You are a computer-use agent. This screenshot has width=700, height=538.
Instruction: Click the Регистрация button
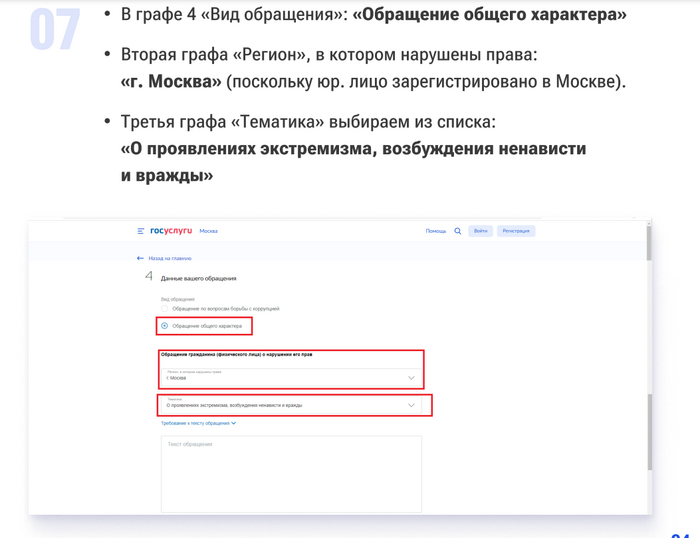click(x=516, y=231)
